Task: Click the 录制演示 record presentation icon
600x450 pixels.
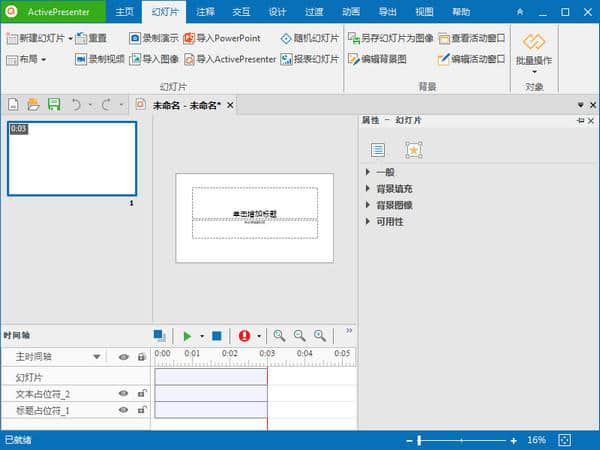Action: pyautogui.click(x=135, y=38)
